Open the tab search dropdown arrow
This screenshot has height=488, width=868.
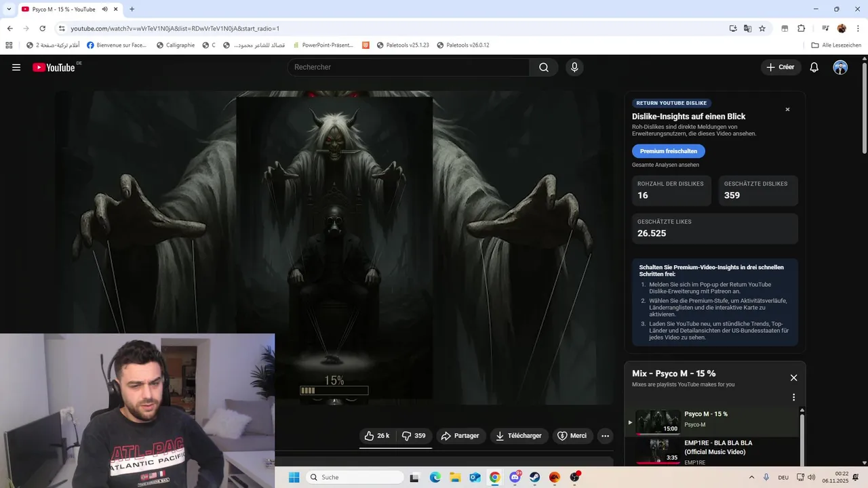(9, 9)
